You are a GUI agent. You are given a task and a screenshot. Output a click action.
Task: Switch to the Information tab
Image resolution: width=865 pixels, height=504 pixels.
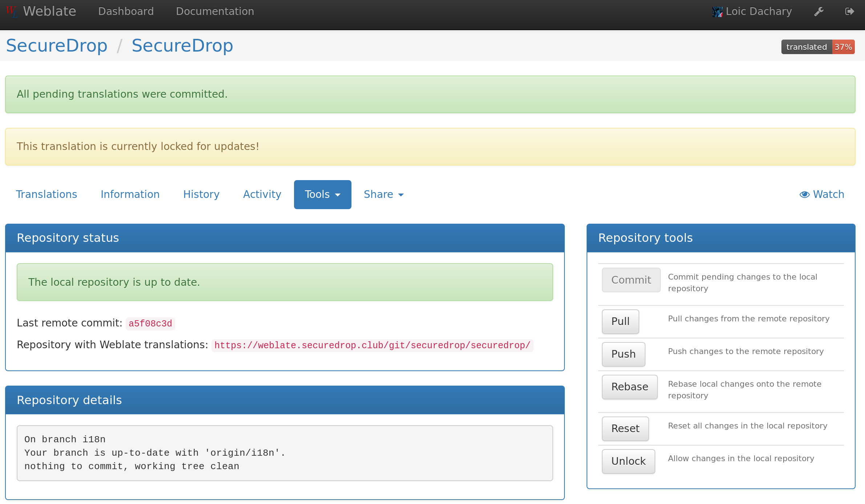pos(130,195)
